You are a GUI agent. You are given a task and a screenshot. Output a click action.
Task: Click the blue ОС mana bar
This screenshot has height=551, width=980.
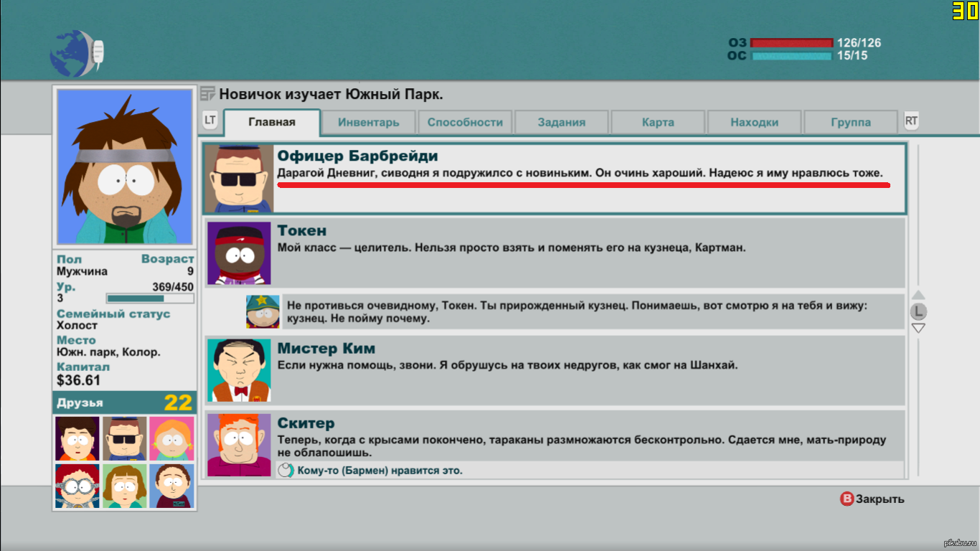click(x=792, y=55)
